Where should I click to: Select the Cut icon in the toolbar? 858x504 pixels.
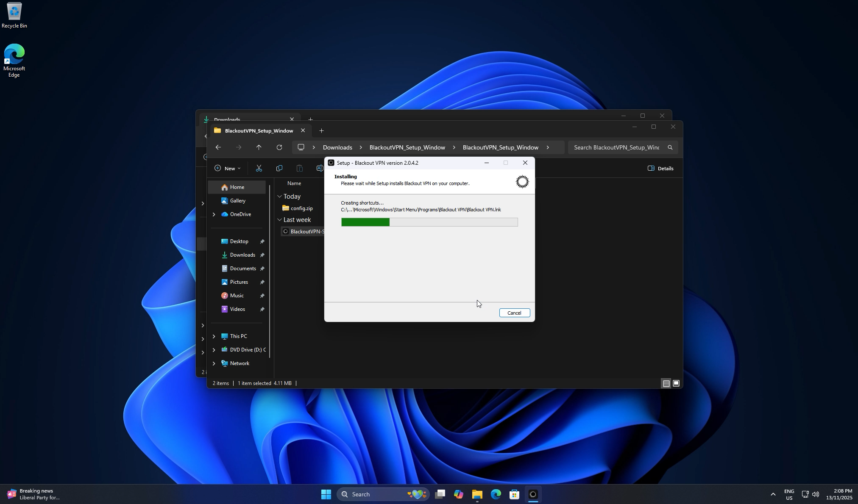259,168
